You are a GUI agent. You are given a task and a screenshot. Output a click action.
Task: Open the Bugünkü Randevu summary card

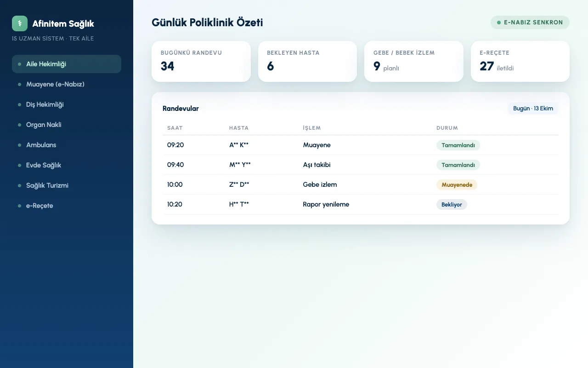pyautogui.click(x=201, y=62)
